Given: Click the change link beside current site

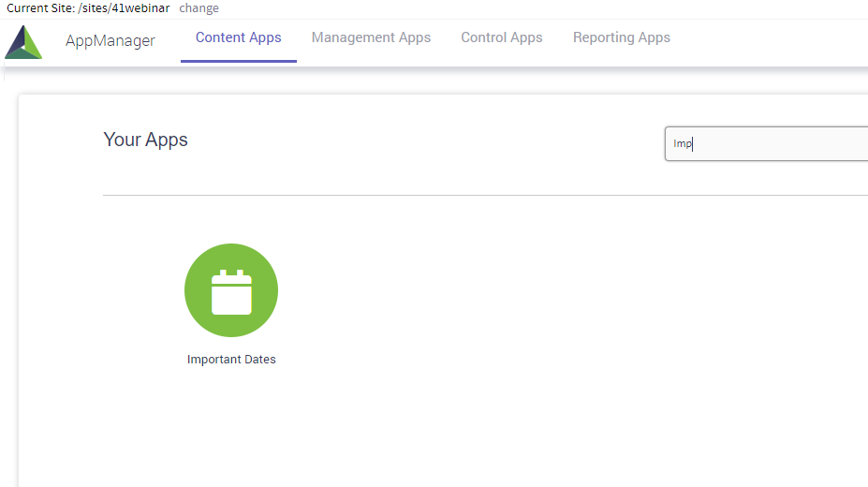Looking at the screenshot, I should (x=199, y=8).
